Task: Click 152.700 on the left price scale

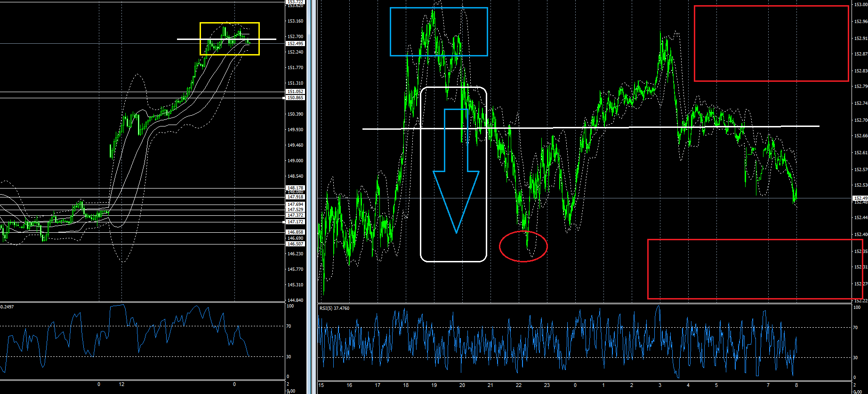Action: pyautogui.click(x=296, y=37)
